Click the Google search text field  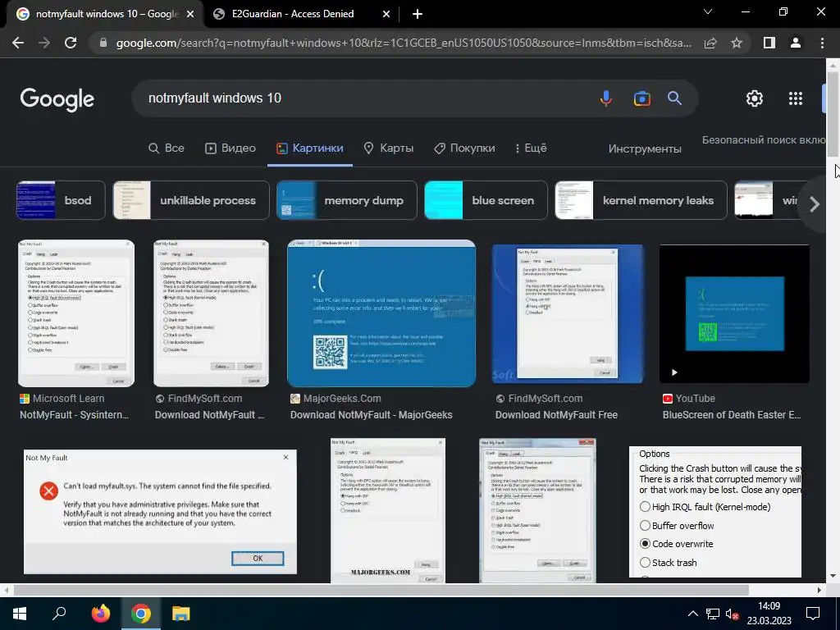coord(364,98)
